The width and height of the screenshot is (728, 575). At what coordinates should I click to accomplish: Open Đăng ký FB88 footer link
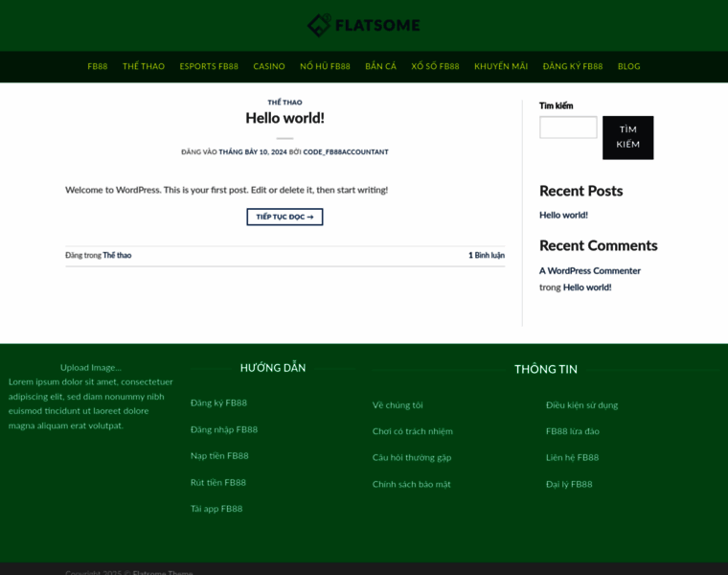tap(218, 403)
